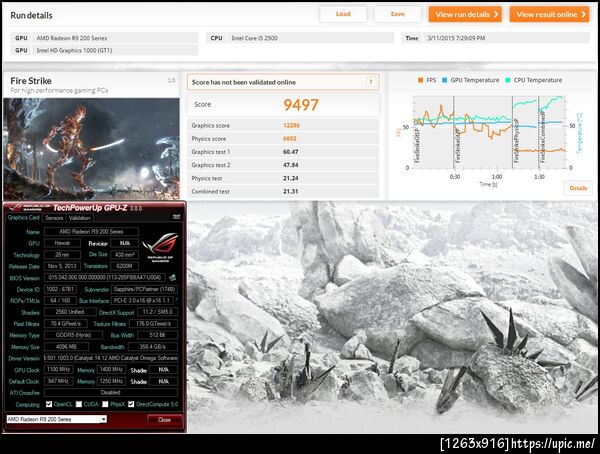This screenshot has width=600, height=454.
Task: Click the GPU Clock 1100 MHz value
Action: point(59,369)
